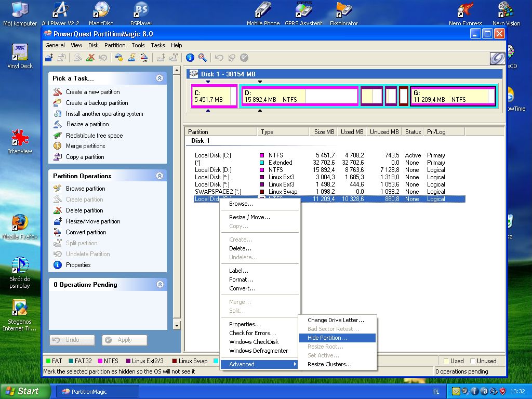Open the General menu

(55, 45)
